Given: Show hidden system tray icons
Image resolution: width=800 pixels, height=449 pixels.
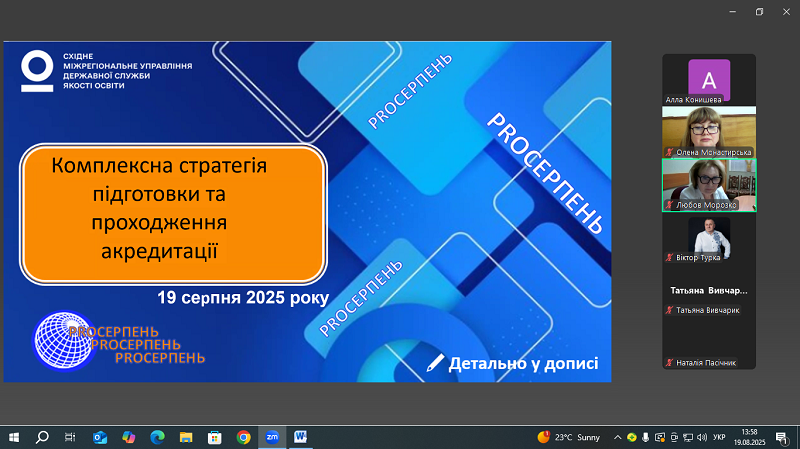Looking at the screenshot, I should (617, 437).
